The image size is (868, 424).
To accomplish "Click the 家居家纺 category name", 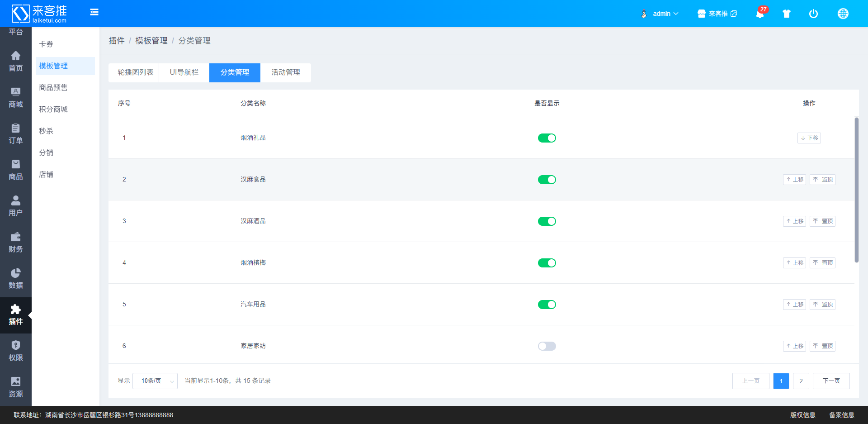I will (x=253, y=346).
